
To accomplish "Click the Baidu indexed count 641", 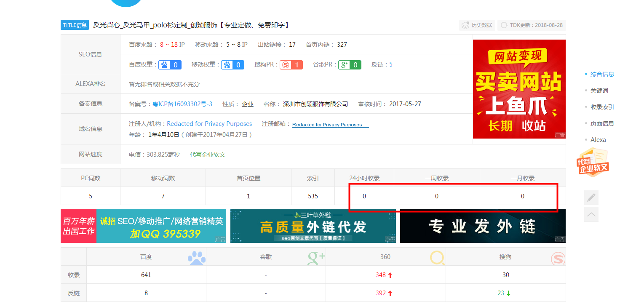I will coord(146,275).
